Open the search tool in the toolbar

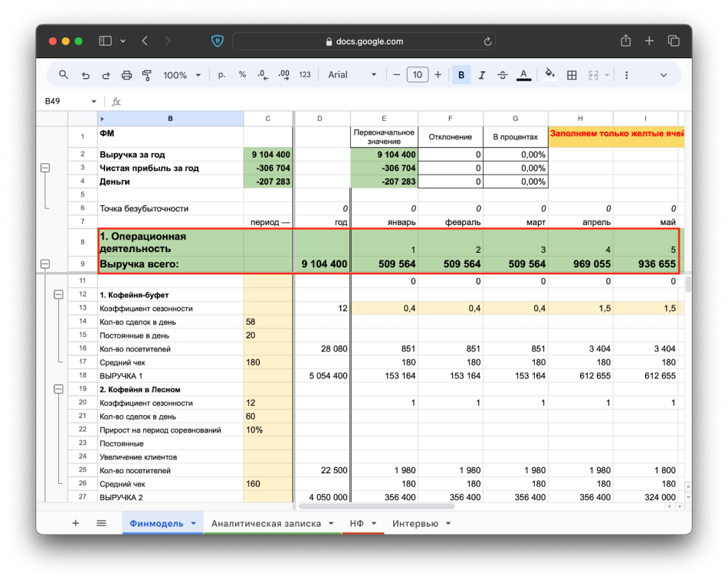pos(64,75)
